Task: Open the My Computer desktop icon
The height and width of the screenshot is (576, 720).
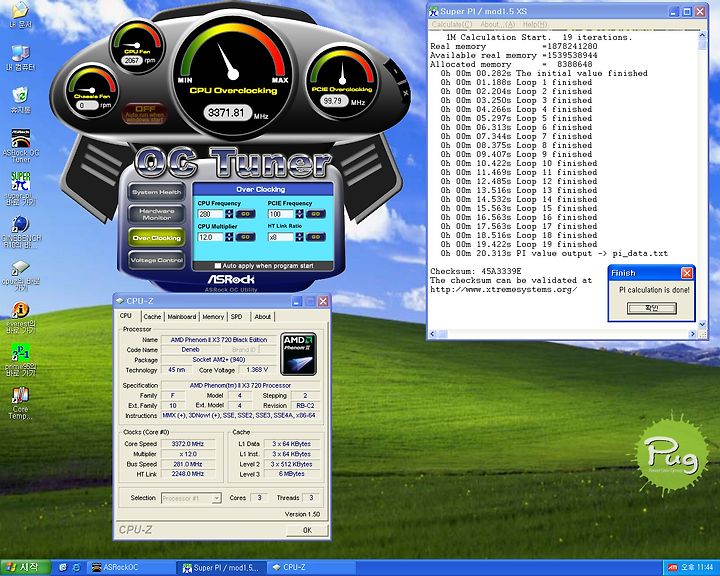Action: [x=21, y=58]
